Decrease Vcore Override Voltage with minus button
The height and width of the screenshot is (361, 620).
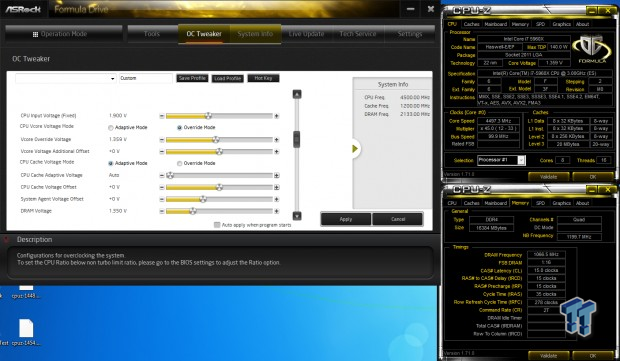(x=162, y=140)
